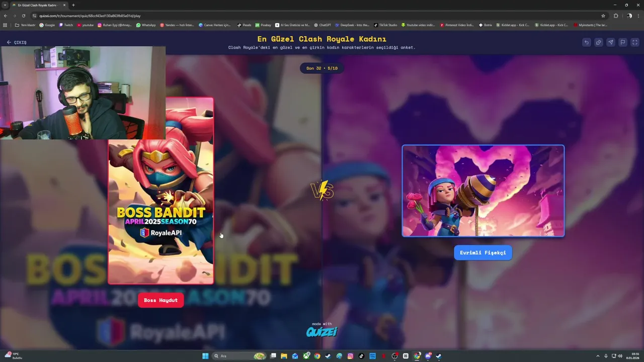Open the DeepSeek bookmark
644x362 pixels.
[352, 25]
